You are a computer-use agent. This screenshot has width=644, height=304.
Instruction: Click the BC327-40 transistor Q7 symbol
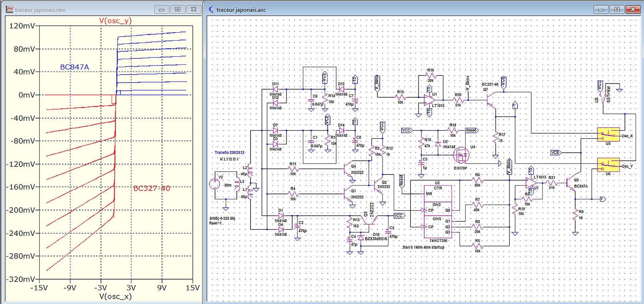[491, 101]
